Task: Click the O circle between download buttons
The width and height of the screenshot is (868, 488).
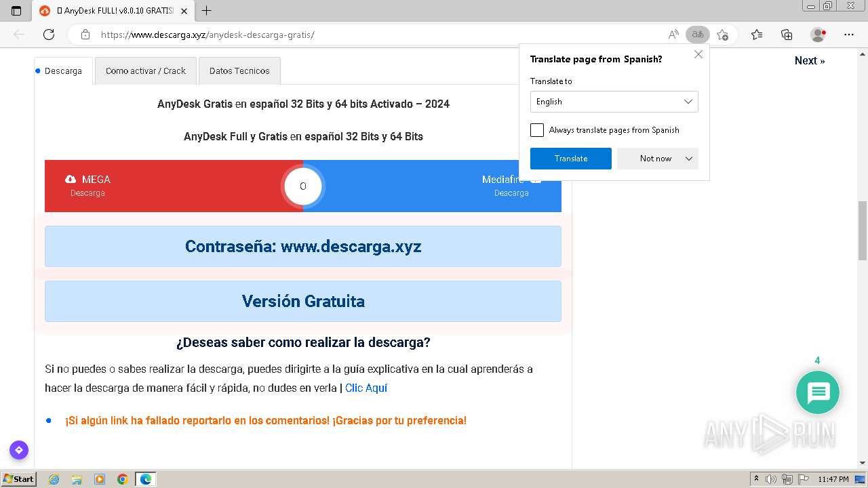Action: [303, 186]
